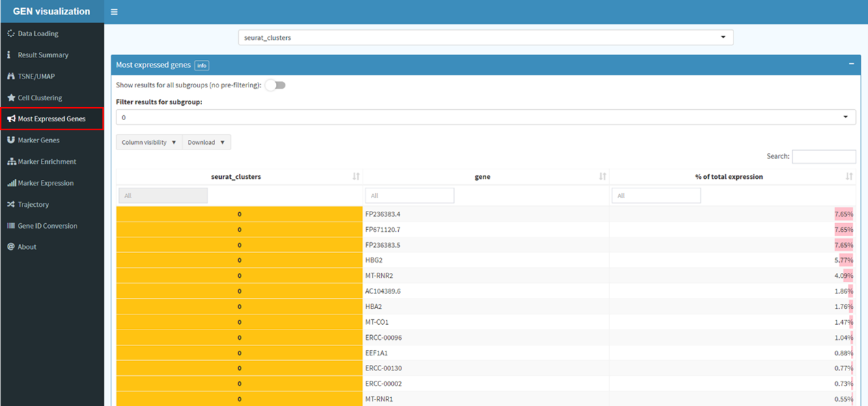
Task: Collapse the Most expressed genes panel
Action: 851,64
